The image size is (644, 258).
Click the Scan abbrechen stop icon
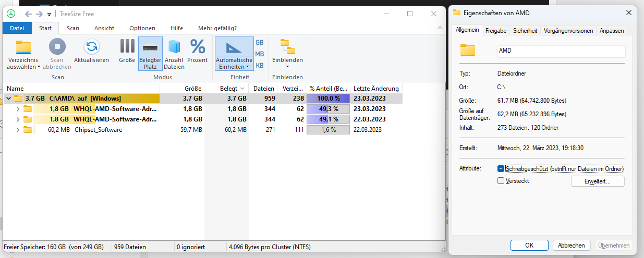(x=57, y=46)
